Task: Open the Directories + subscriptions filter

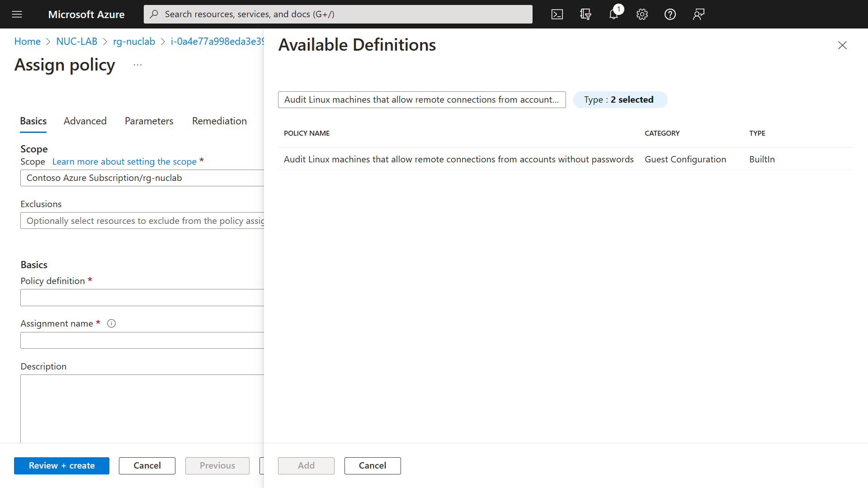Action: tap(585, 14)
